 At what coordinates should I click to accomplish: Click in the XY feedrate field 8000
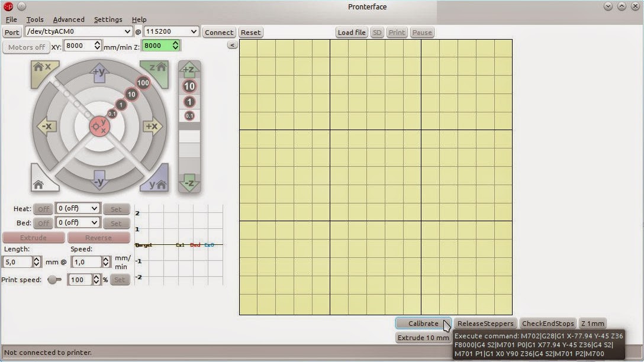(x=79, y=45)
